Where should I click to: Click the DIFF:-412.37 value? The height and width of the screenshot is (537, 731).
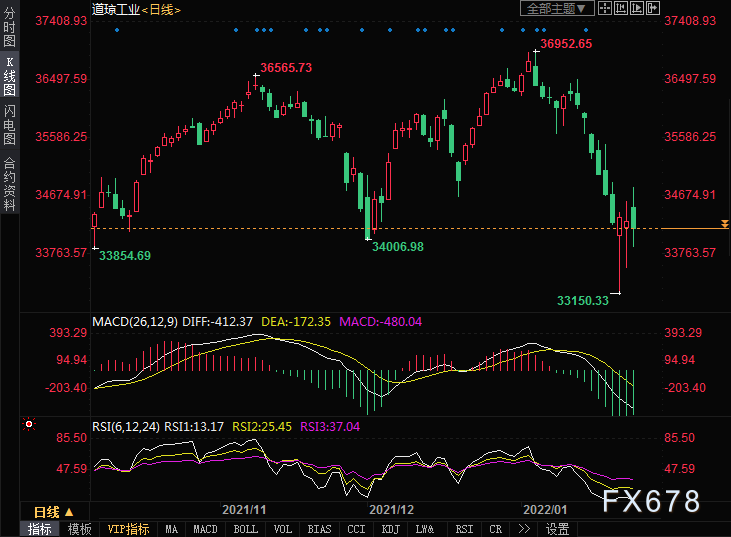coord(217,322)
